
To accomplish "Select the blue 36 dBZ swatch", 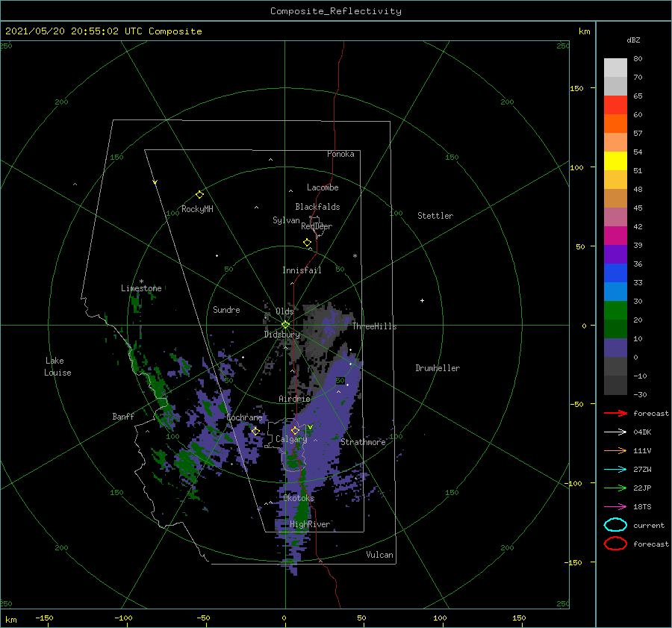I will point(615,273).
